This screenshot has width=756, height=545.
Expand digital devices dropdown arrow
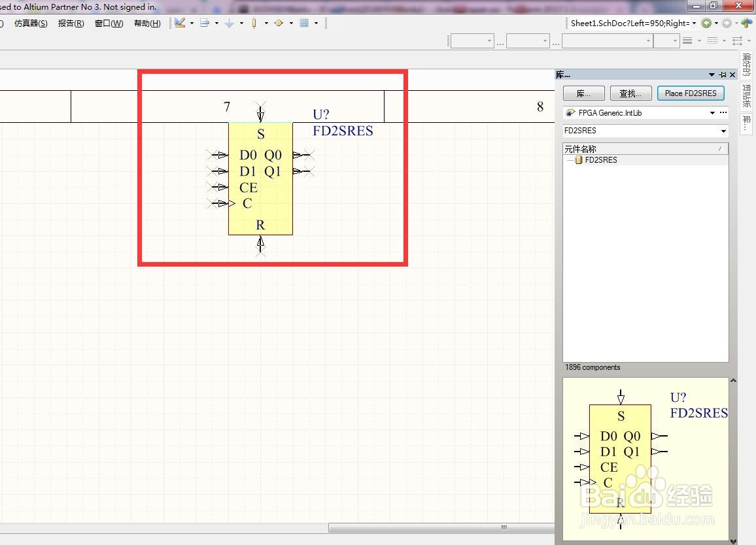point(266,23)
